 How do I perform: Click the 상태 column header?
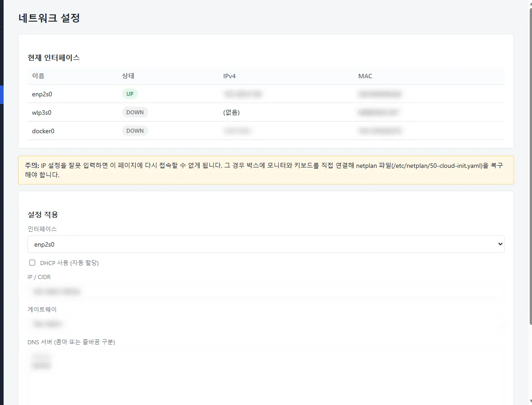(128, 76)
